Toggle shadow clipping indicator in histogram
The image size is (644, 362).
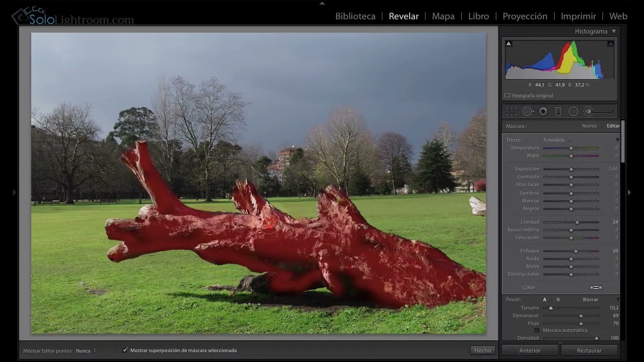[508, 44]
